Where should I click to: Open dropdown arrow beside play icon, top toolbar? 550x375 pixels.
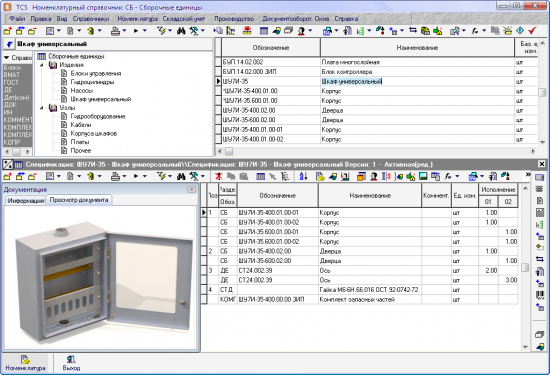pos(145,31)
